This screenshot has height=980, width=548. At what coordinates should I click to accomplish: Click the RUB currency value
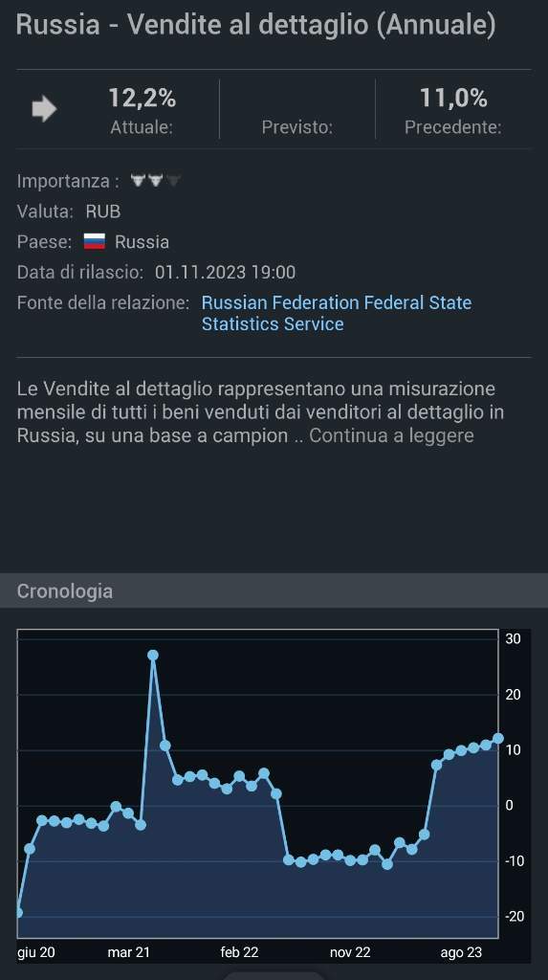pos(103,212)
